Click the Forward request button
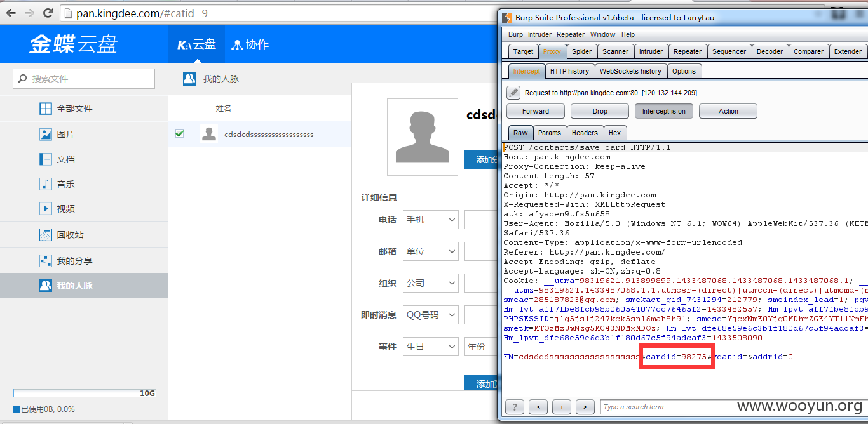 tap(536, 111)
